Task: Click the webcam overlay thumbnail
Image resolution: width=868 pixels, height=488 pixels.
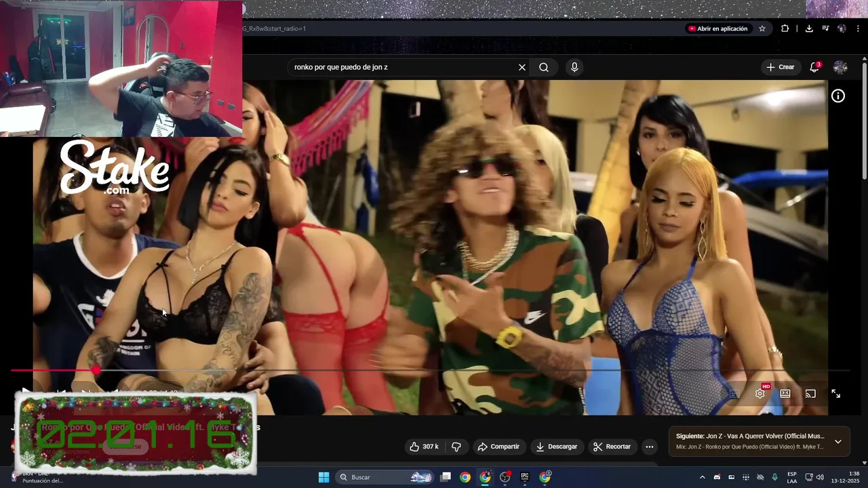Action: pyautogui.click(x=121, y=68)
